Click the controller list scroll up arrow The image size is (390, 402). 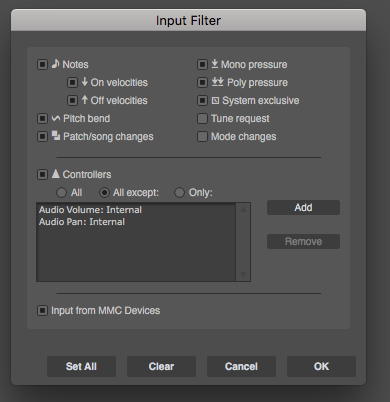coord(243,209)
